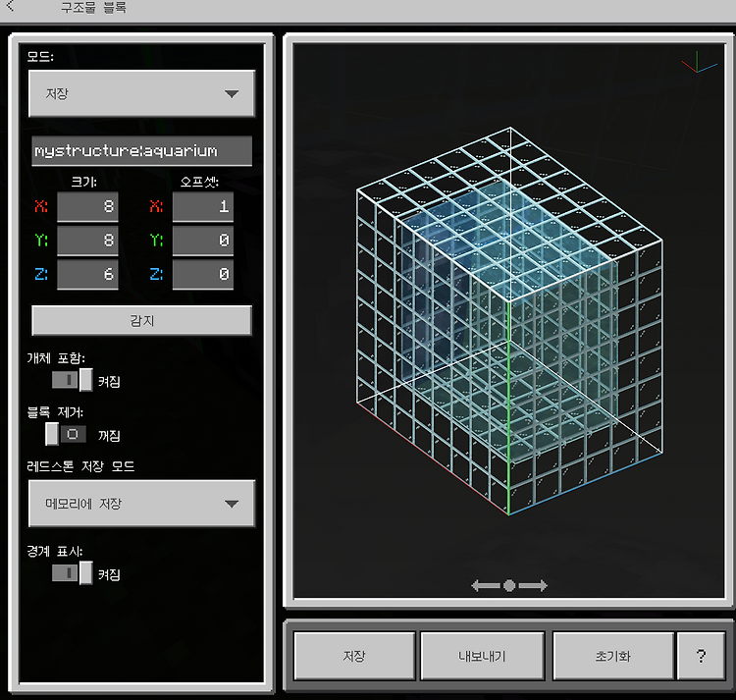This screenshot has width=736, height=700.
Task: Toggle the 블록 제거 switch
Action: point(66,434)
